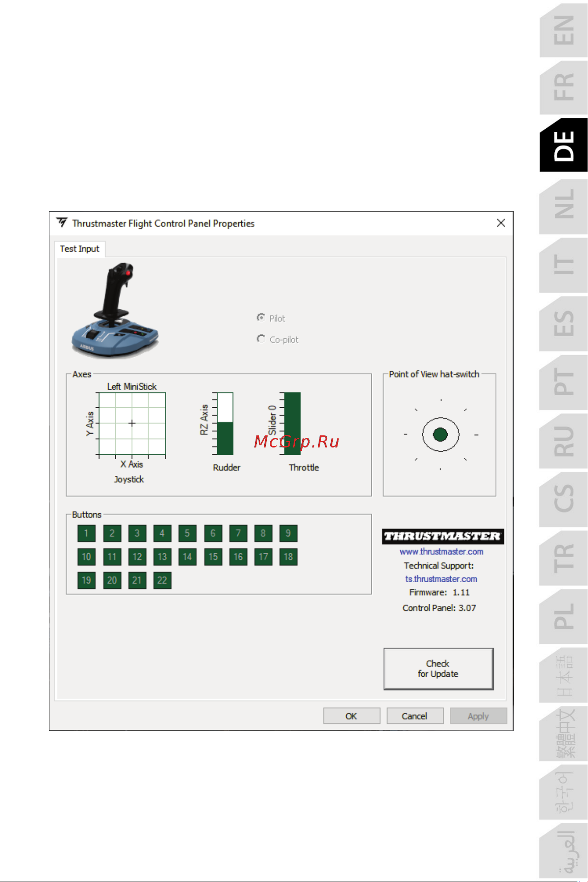This screenshot has height=882, width=588.
Task: Click button indicator 6
Action: click(213, 533)
